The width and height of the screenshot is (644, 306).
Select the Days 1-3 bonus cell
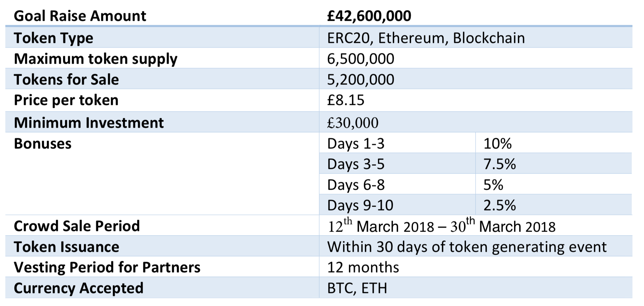point(397,143)
